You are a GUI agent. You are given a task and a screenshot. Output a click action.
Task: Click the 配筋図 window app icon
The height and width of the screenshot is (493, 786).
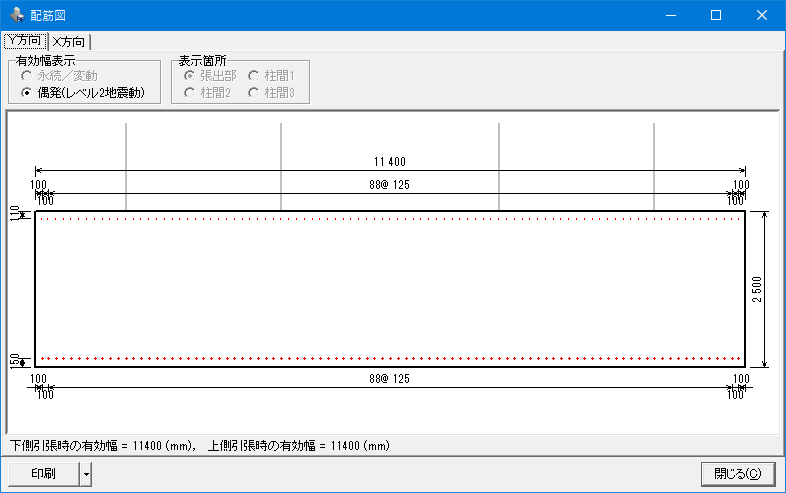pyautogui.click(x=17, y=15)
